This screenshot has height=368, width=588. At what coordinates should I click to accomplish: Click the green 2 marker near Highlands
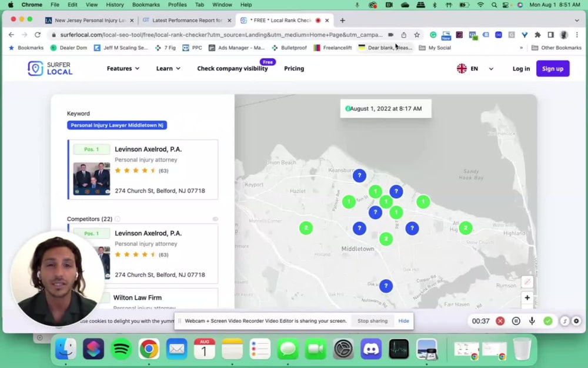tap(465, 227)
